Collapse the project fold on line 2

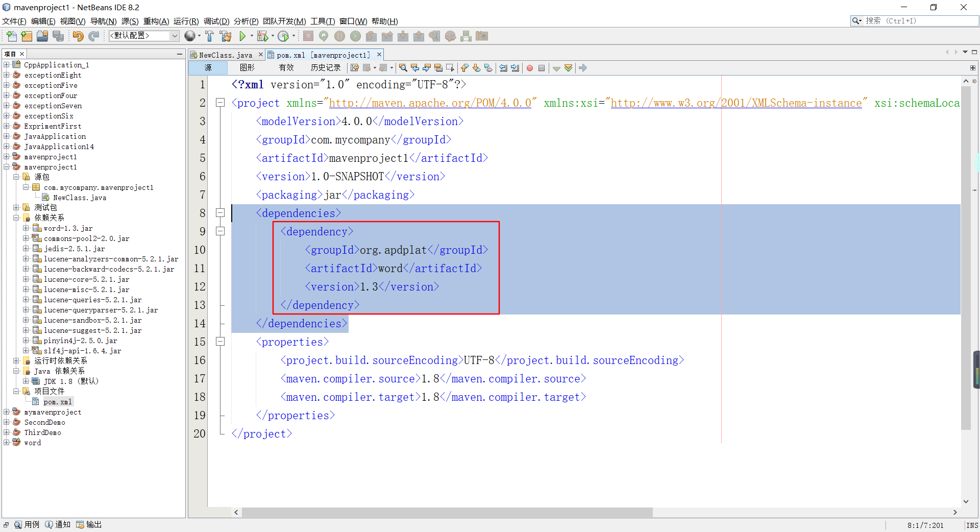point(220,103)
